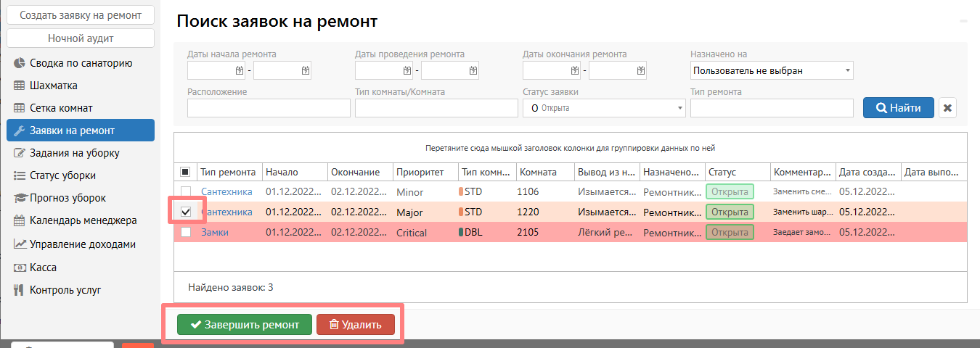Image resolution: width=980 pixels, height=348 pixels.
Task: Uncheck the room 1220 request checkbox
Action: click(x=186, y=212)
